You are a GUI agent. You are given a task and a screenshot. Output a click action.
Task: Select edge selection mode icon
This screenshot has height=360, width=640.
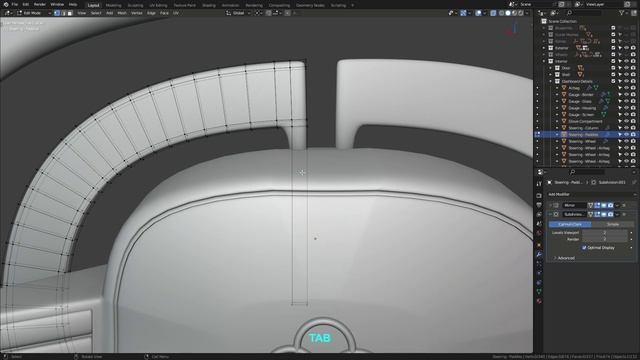[63, 13]
